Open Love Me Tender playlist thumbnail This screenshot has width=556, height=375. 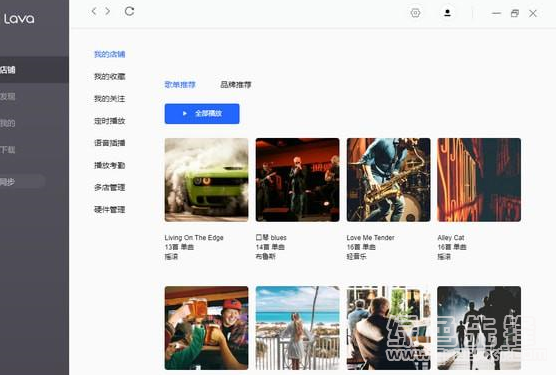(x=389, y=180)
